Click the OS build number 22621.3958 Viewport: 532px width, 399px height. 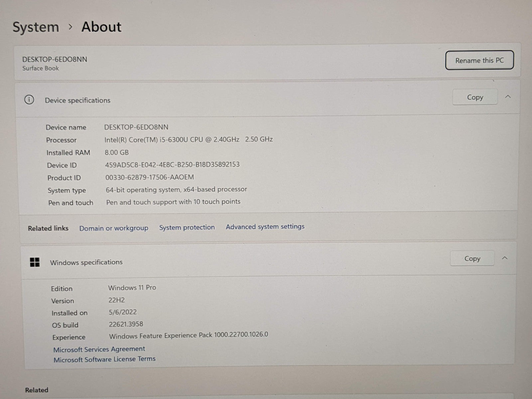[126, 324]
